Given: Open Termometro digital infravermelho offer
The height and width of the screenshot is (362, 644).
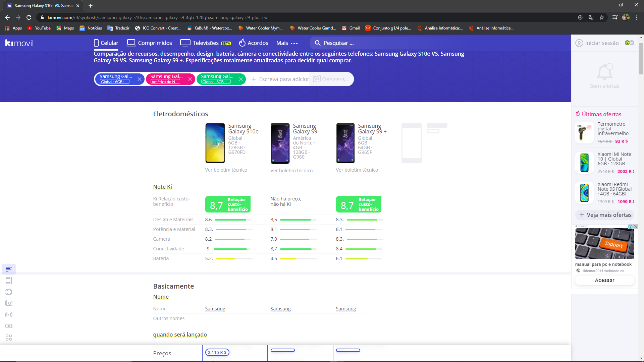Looking at the screenshot, I should pyautogui.click(x=605, y=133).
